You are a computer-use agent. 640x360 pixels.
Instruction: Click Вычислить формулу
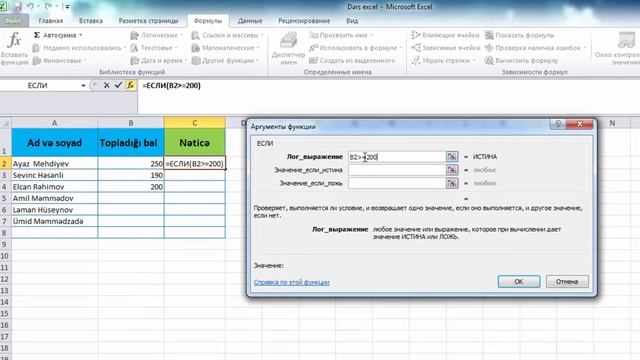point(521,60)
